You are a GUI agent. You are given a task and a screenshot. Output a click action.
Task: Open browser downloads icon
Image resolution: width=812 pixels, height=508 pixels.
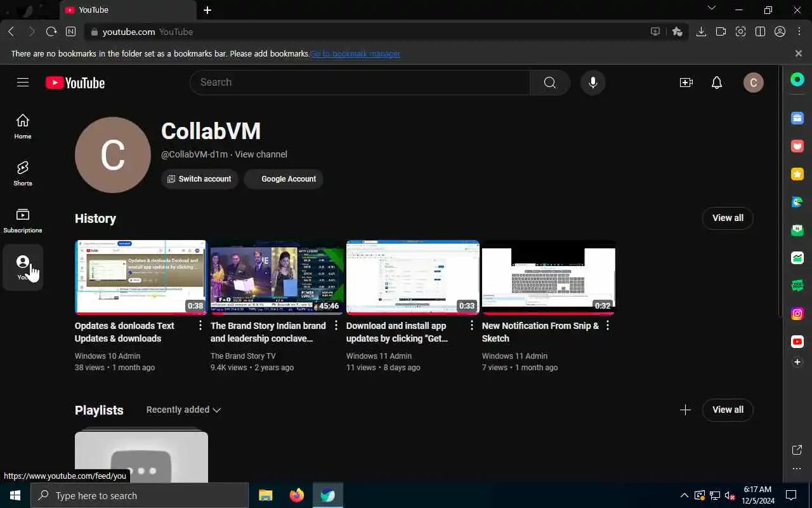(701, 32)
